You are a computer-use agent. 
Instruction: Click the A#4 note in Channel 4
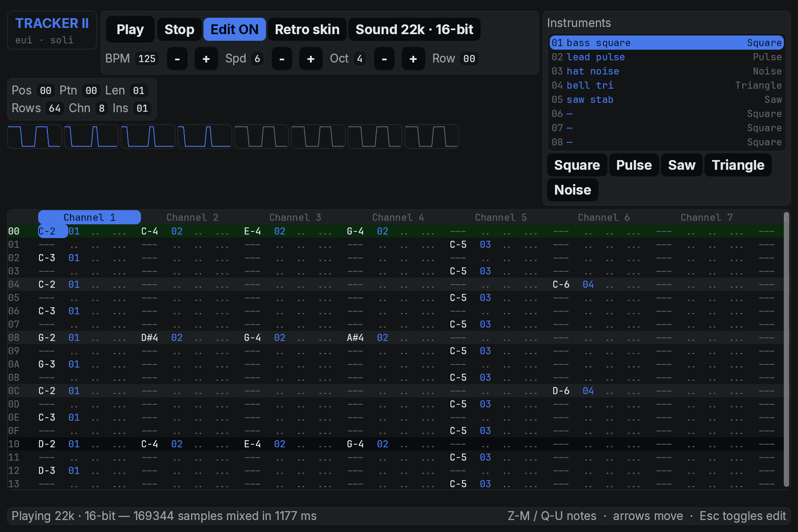pos(355,337)
